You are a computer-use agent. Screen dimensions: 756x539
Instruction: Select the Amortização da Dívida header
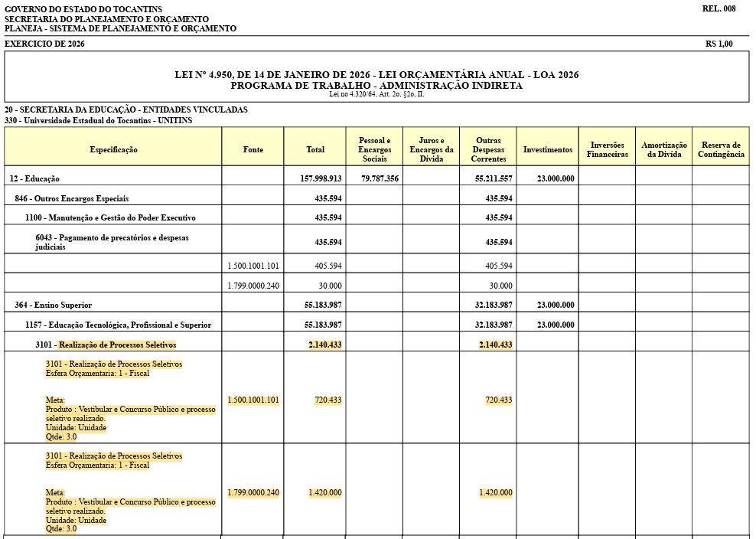(x=663, y=149)
